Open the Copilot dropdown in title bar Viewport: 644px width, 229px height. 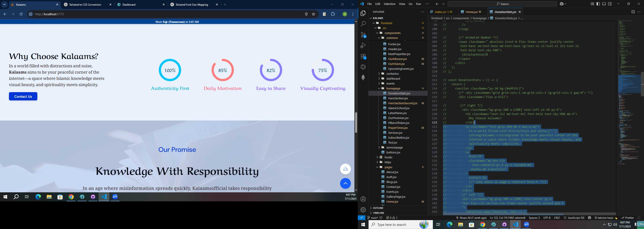tap(563, 4)
